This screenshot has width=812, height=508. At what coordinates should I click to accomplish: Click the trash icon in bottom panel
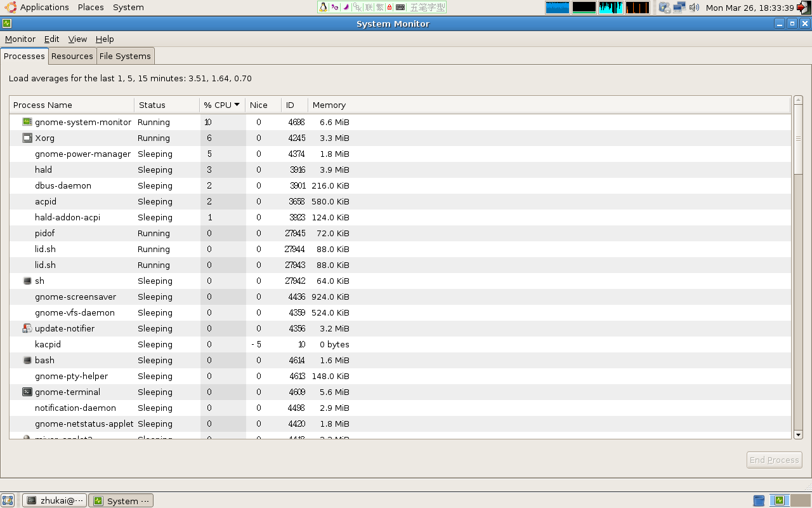click(x=759, y=500)
